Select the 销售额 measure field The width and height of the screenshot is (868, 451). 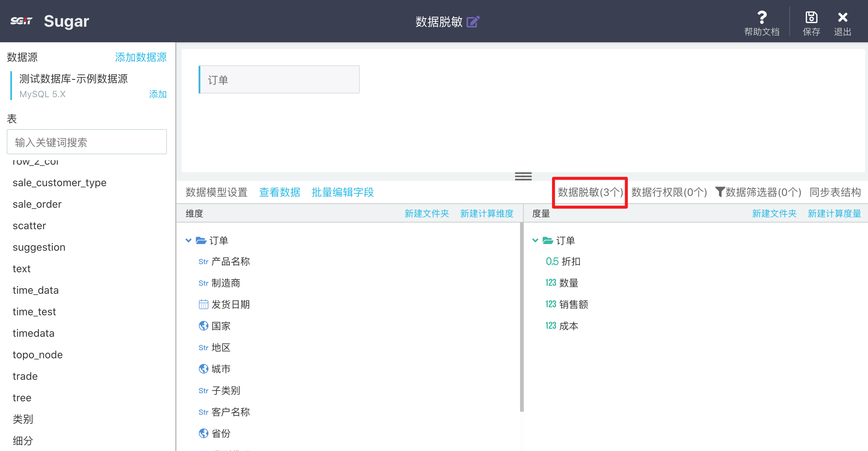point(573,304)
